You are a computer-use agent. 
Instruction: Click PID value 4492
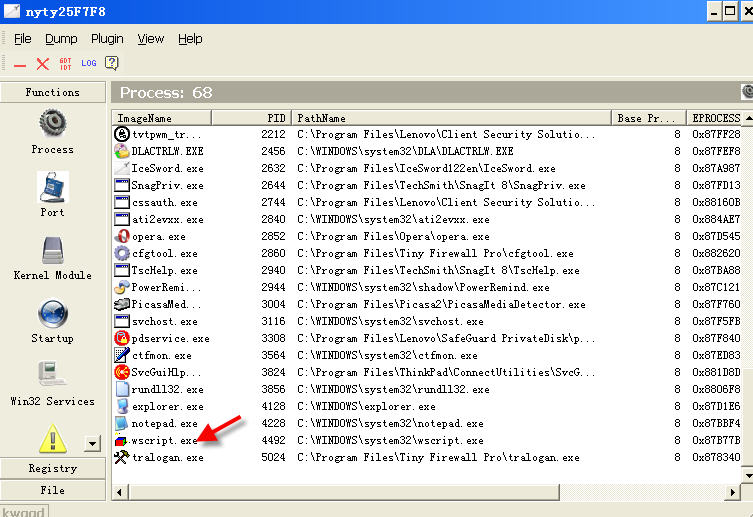point(273,440)
